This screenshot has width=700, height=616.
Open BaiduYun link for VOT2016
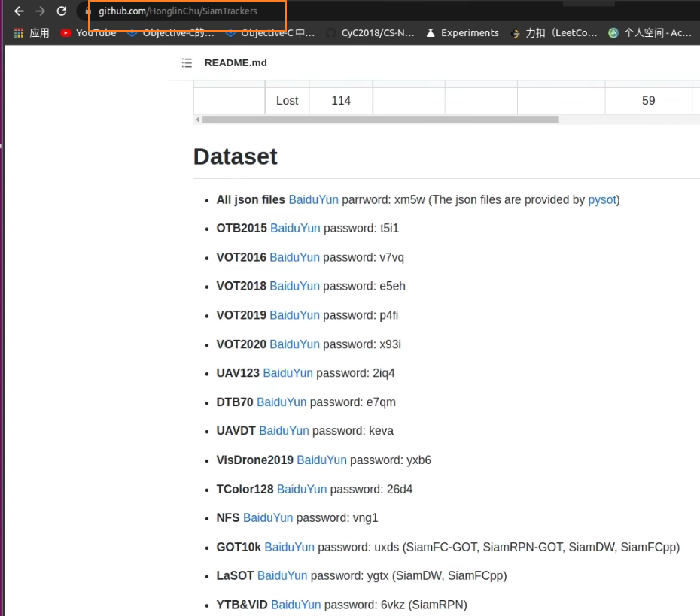tap(294, 257)
